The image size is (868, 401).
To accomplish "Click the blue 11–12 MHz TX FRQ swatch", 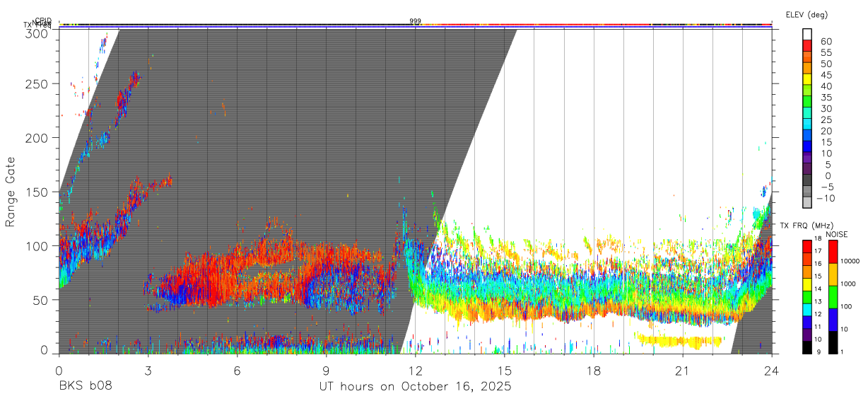I will pyautogui.click(x=807, y=322).
